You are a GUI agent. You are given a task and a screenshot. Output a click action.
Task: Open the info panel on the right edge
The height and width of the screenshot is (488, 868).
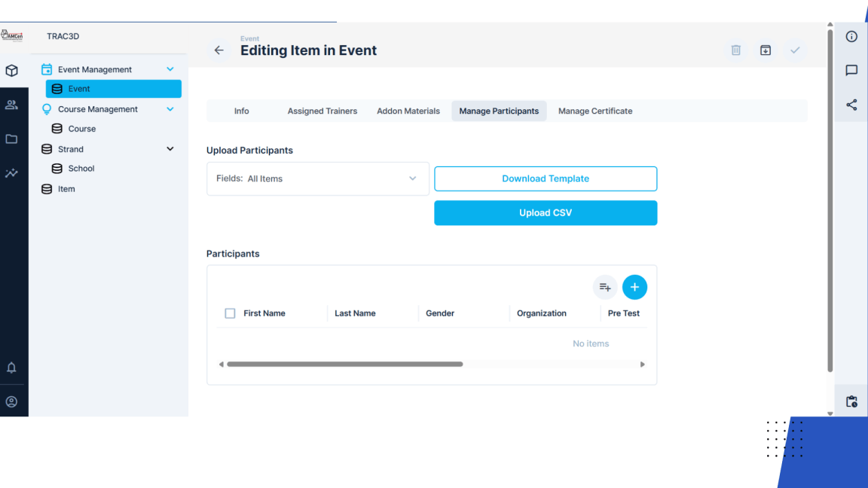(x=851, y=36)
